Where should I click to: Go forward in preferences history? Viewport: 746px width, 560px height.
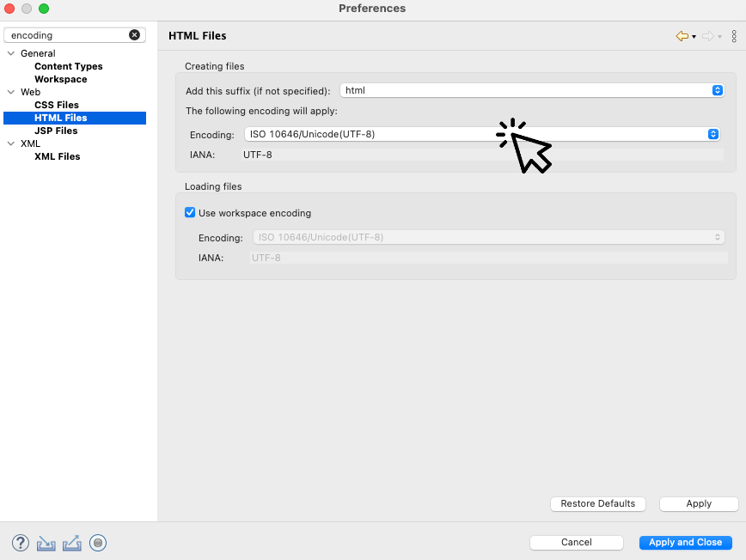(x=708, y=36)
